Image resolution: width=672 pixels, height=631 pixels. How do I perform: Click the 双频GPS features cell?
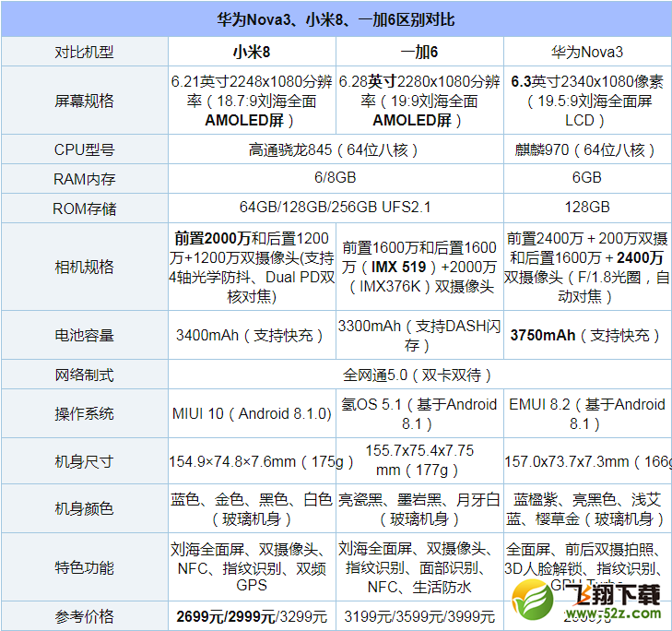[x=252, y=567]
